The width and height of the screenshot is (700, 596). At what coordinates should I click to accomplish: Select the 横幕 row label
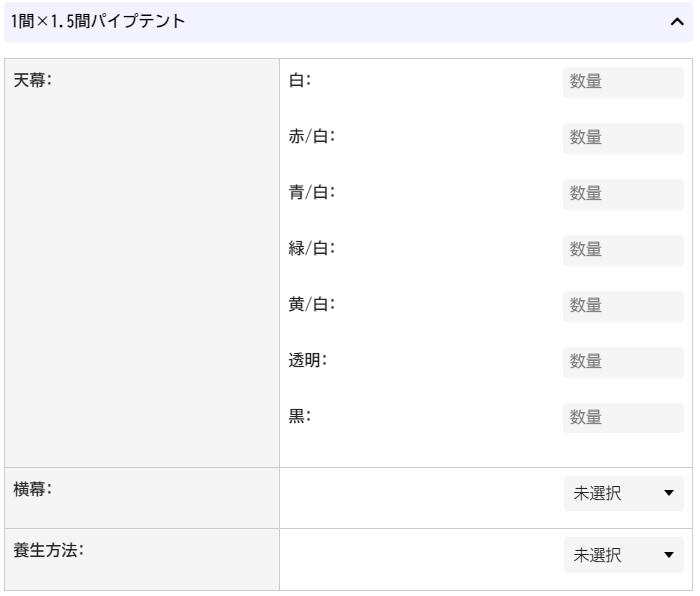pyautogui.click(x=33, y=489)
